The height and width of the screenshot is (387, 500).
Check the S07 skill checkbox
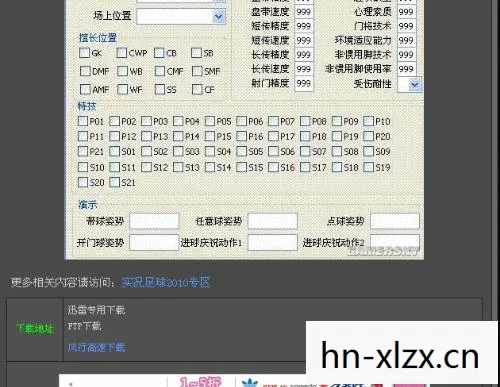305,151
